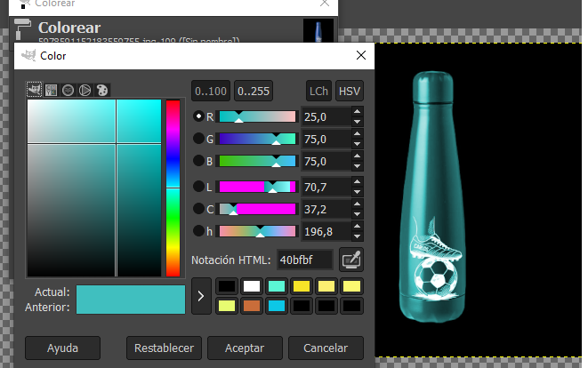Close the Color dialog window
This screenshot has height=368, width=588.
pyautogui.click(x=360, y=56)
